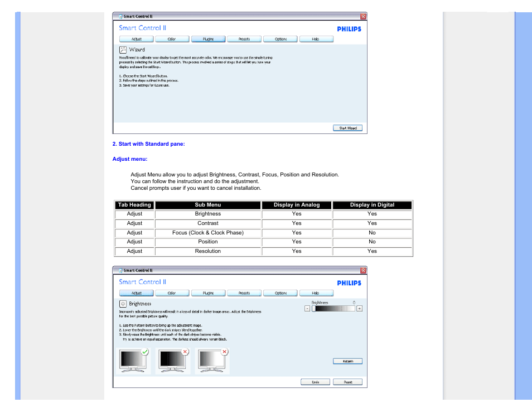The height and width of the screenshot is (412, 532).
Task: Click the Wizard icon in the top window
Action: [123, 50]
